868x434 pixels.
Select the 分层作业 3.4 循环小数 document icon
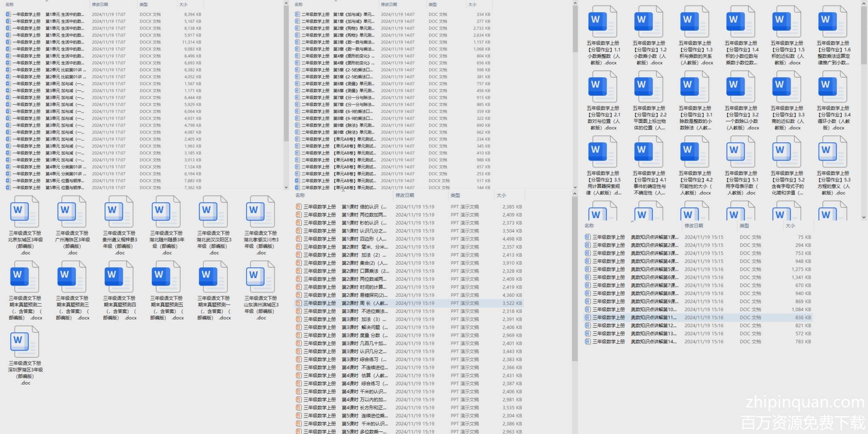[833, 87]
